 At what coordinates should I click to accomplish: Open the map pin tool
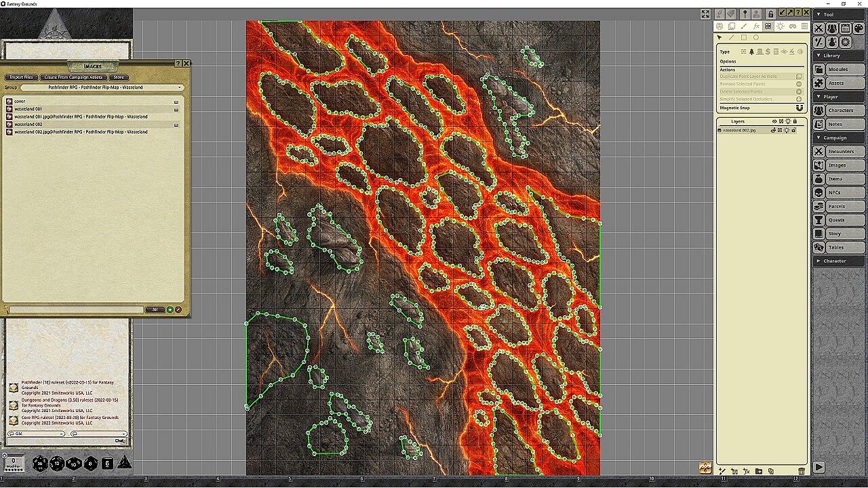point(745,14)
